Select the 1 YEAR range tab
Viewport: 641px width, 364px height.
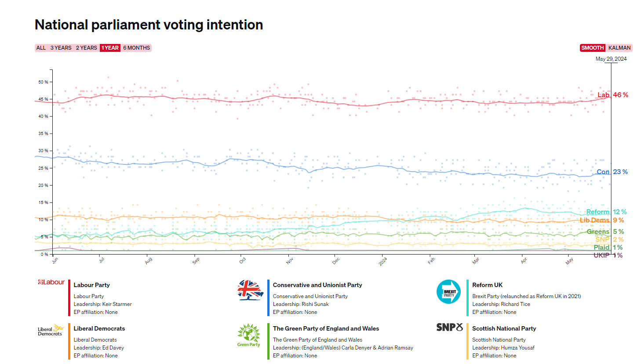[x=110, y=48]
